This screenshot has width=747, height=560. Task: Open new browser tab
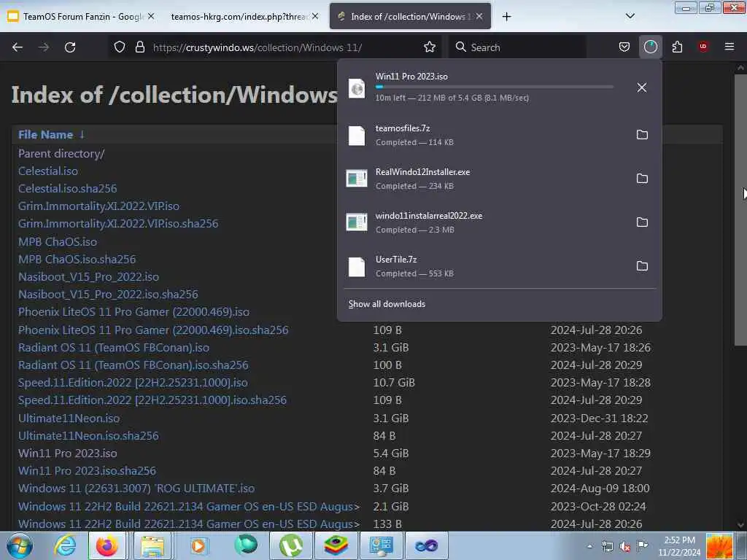click(506, 17)
